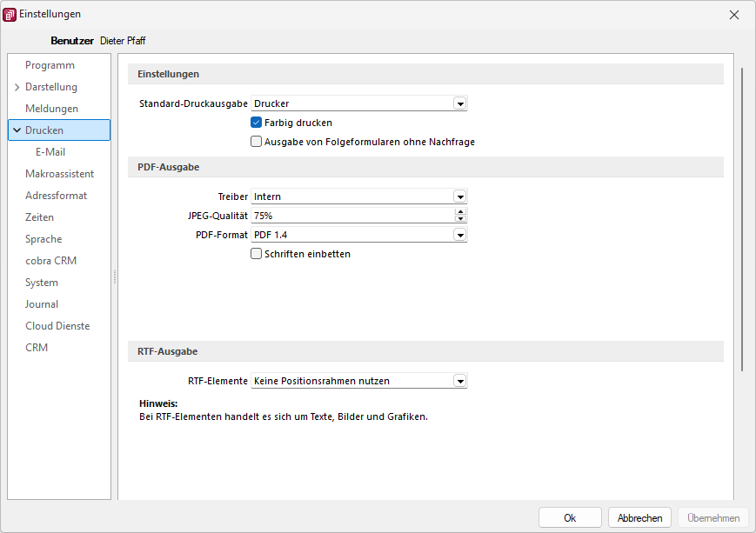Viewport: 756px width, 533px height.
Task: Decrease JPEG-Qualität with the down spinner arrow
Action: point(460,219)
